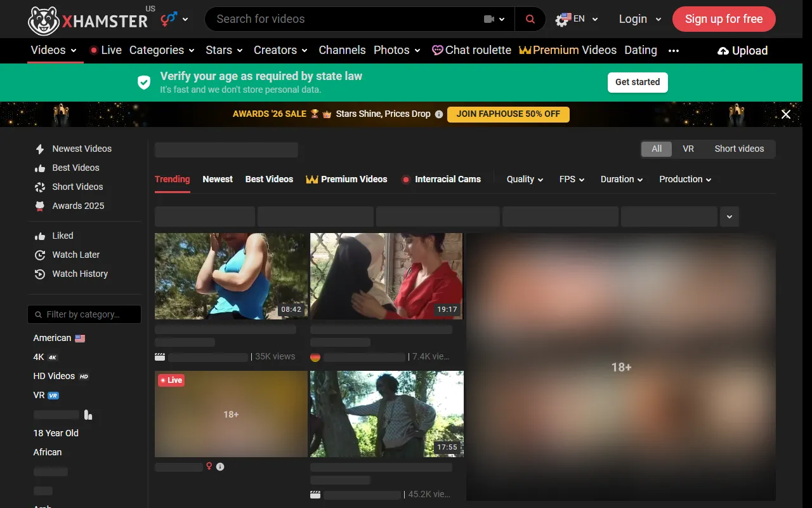
Task: Select the Interracial Cams tab
Action: click(442, 179)
